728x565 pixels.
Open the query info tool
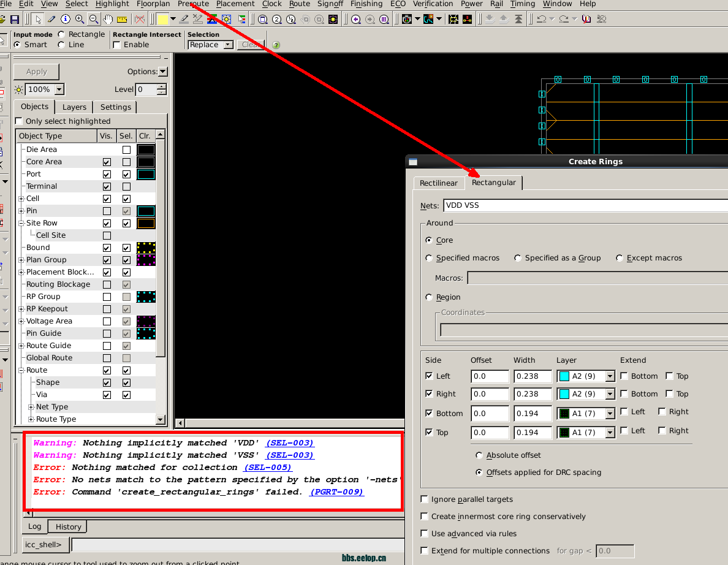pos(66,19)
